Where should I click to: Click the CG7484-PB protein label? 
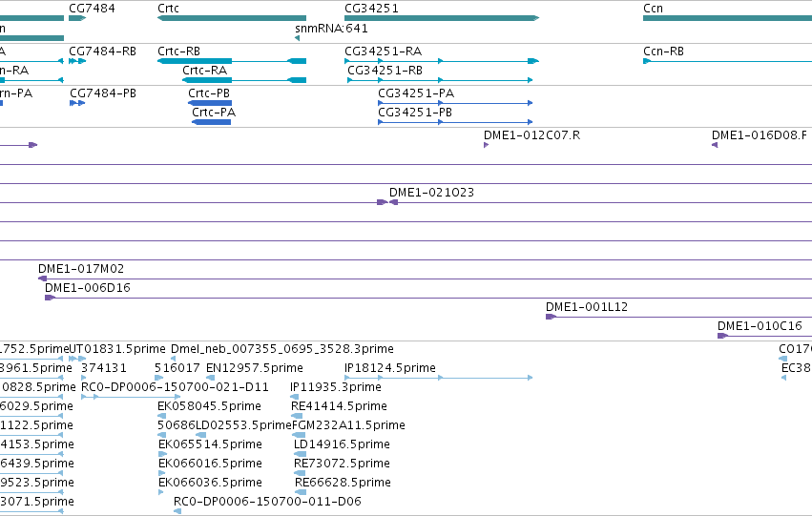tap(103, 93)
